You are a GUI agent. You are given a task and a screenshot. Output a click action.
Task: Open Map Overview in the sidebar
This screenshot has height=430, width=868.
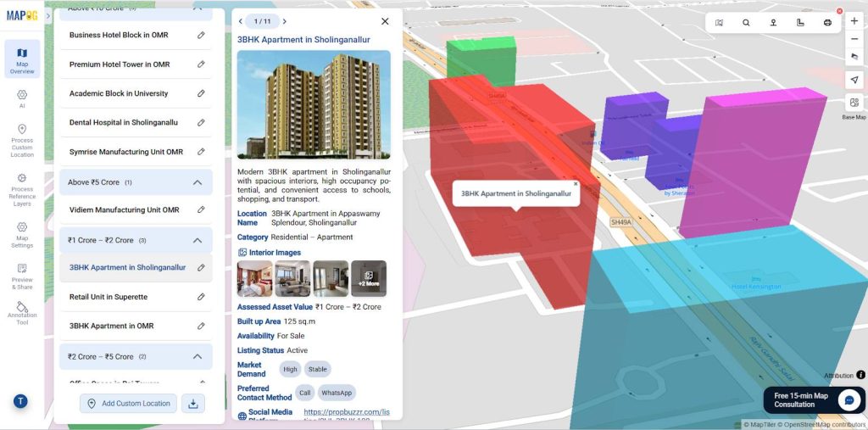(x=22, y=59)
